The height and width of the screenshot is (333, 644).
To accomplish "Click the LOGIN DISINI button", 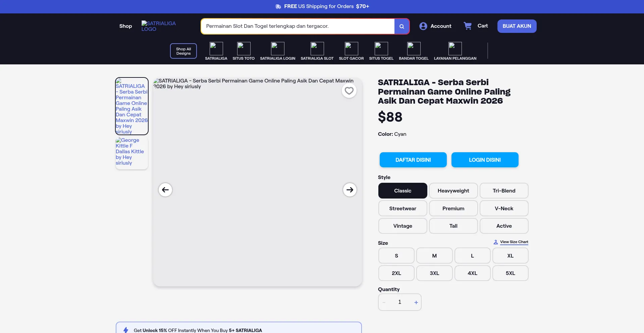I will [x=485, y=160].
